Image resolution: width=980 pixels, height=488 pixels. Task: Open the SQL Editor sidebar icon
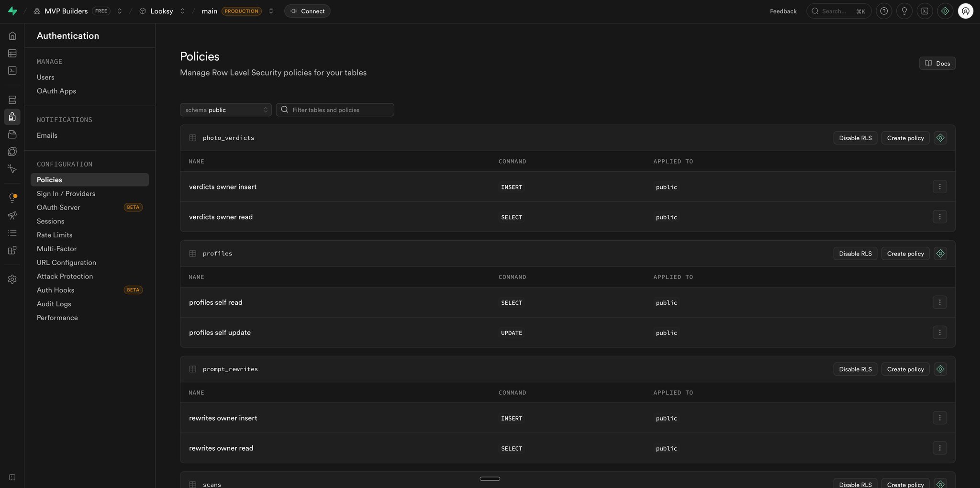pyautogui.click(x=12, y=70)
